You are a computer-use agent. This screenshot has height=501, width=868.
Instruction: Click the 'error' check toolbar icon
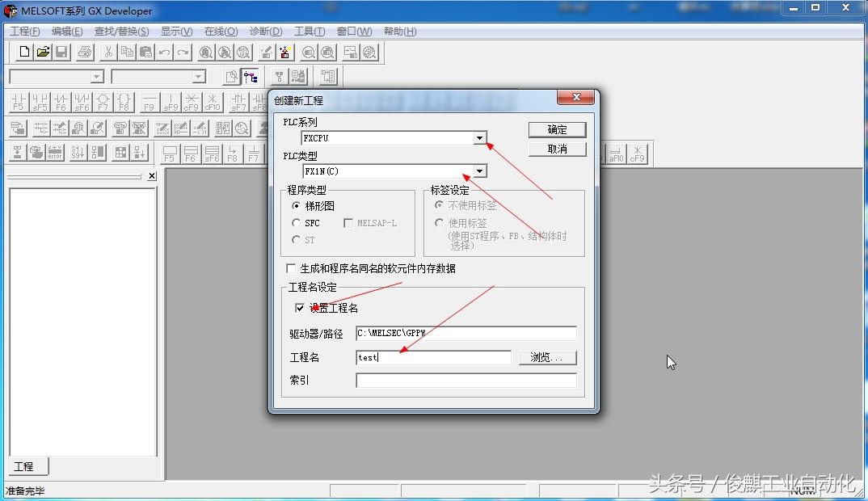(55, 152)
